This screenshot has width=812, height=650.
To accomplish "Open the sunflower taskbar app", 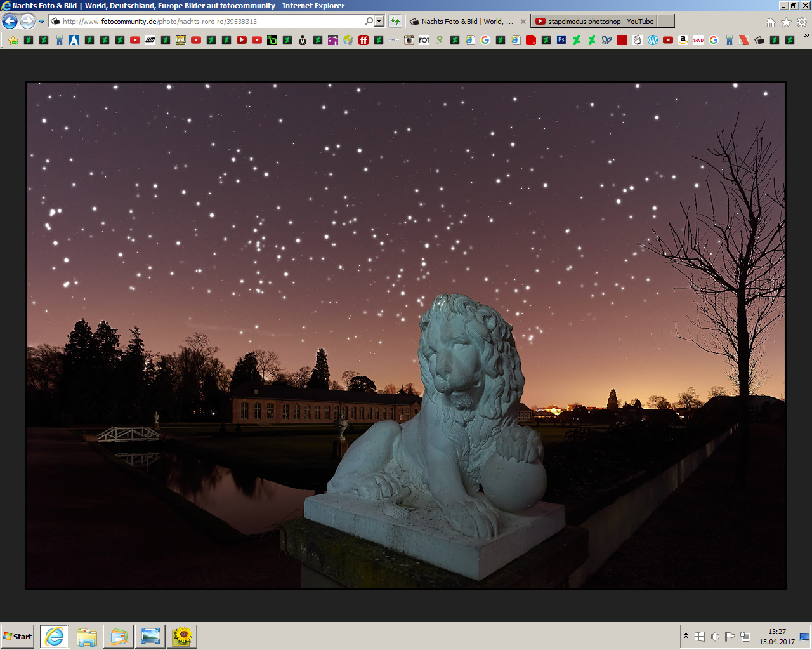I will [x=182, y=636].
